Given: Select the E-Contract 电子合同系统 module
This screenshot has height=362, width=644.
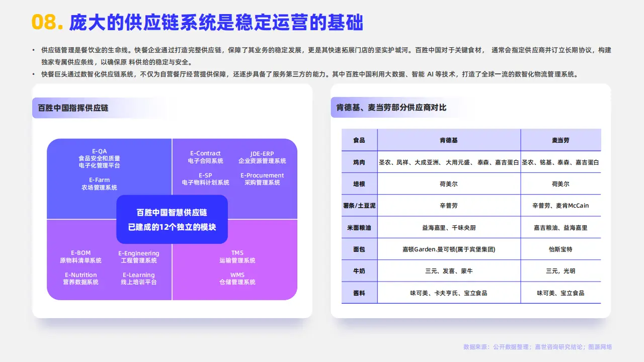Looking at the screenshot, I should click(x=205, y=157).
